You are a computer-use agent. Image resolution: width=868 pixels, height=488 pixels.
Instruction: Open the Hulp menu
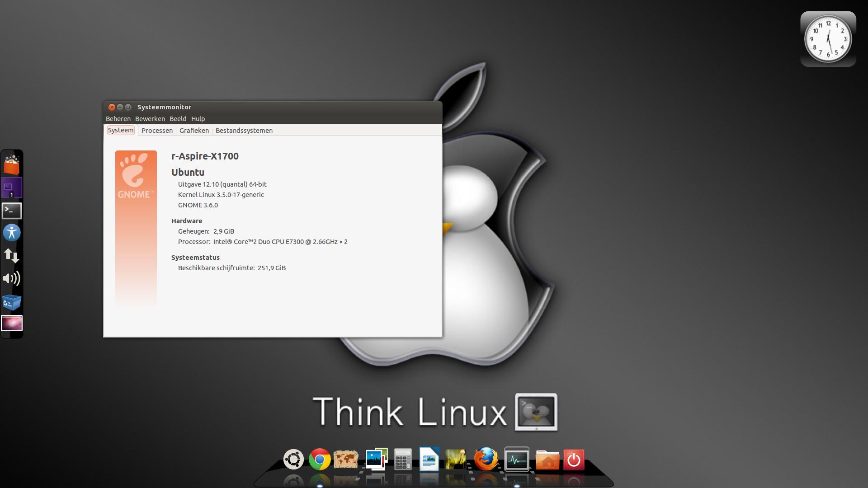point(198,119)
